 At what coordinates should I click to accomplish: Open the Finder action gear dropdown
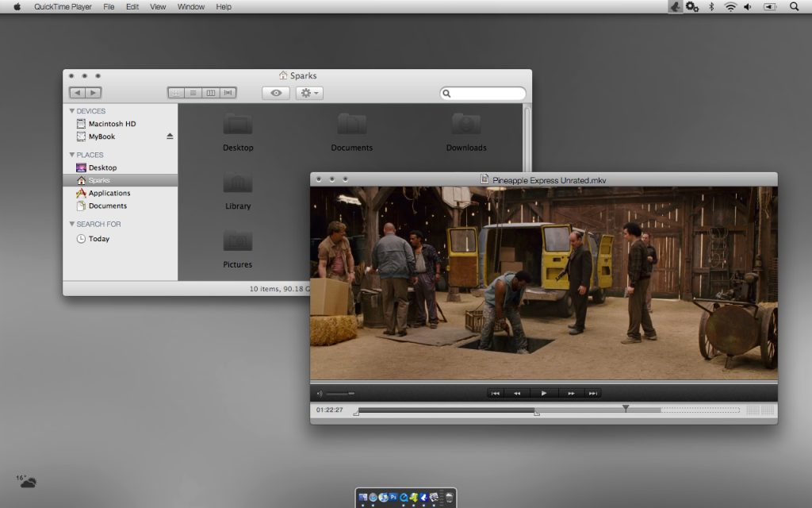tap(309, 93)
